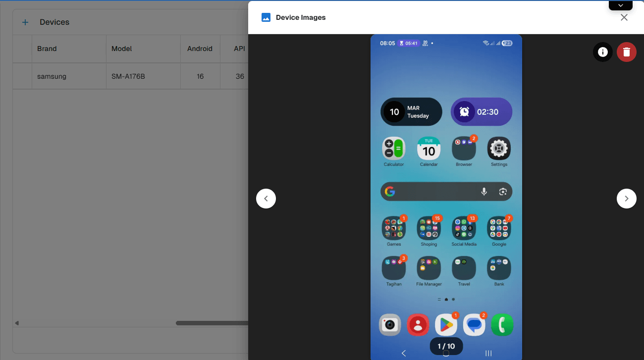Tap the microphone icon in the Google search bar
This screenshot has width=644, height=360.
click(484, 192)
